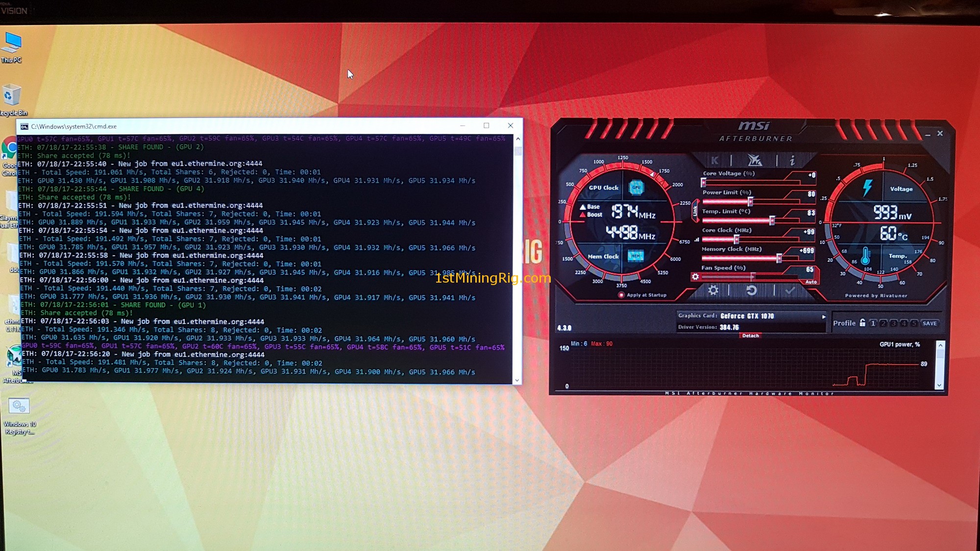Click the thermometer temperature icon

[x=865, y=256]
